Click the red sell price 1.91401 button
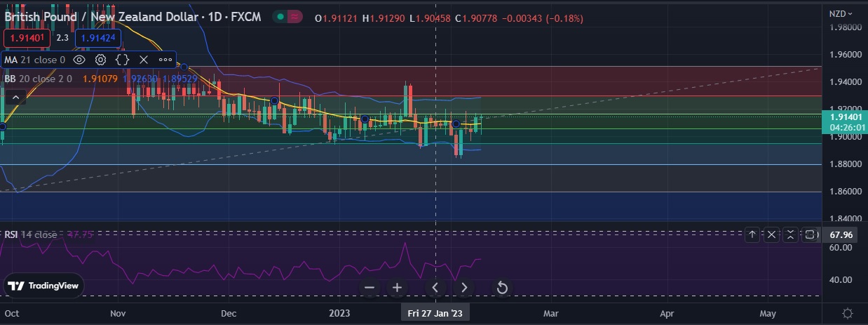The image size is (868, 325). (x=27, y=38)
